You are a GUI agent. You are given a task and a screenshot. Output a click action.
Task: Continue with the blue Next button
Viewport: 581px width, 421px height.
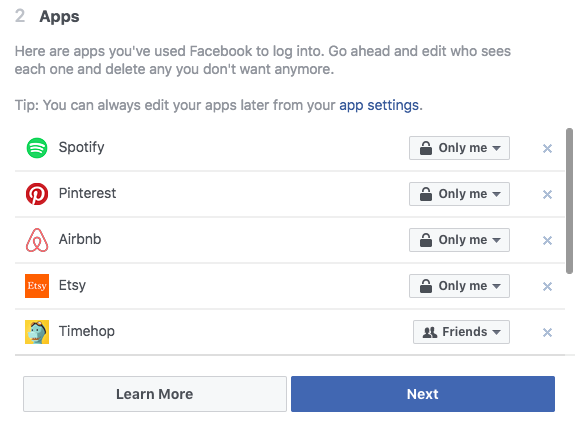coord(423,394)
